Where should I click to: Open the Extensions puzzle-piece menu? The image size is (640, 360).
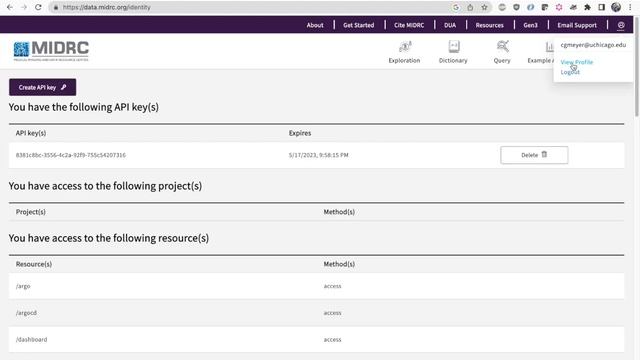(587, 7)
